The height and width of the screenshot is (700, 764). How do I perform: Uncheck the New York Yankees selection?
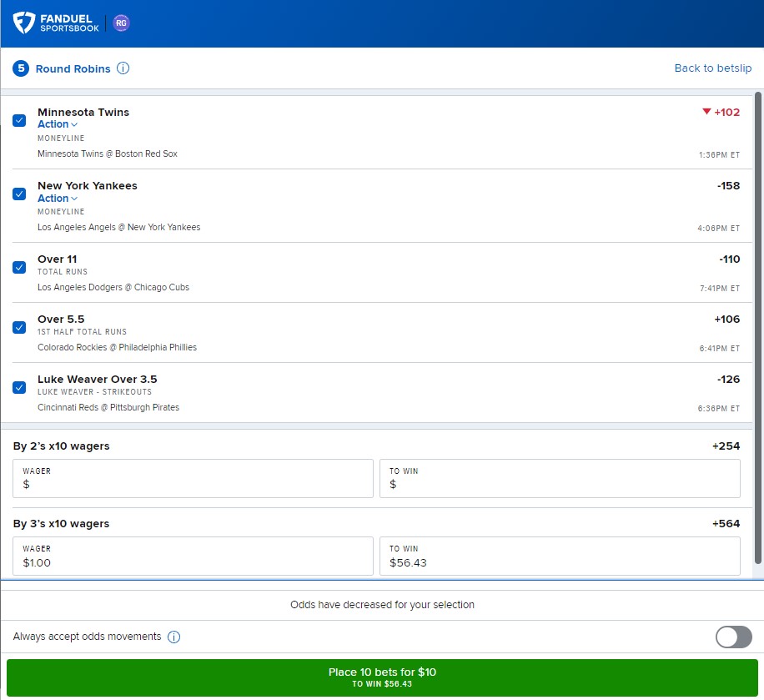point(19,194)
